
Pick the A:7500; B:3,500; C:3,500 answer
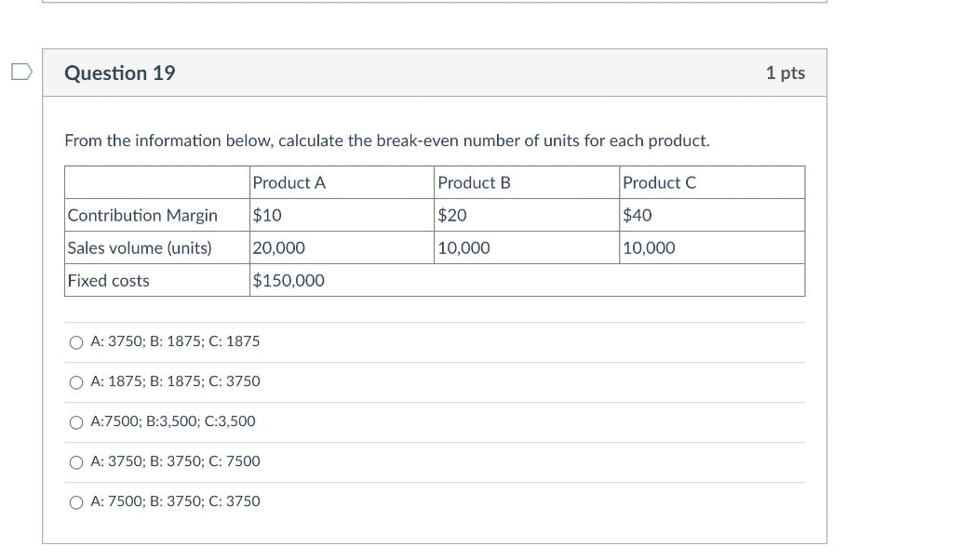(76, 422)
